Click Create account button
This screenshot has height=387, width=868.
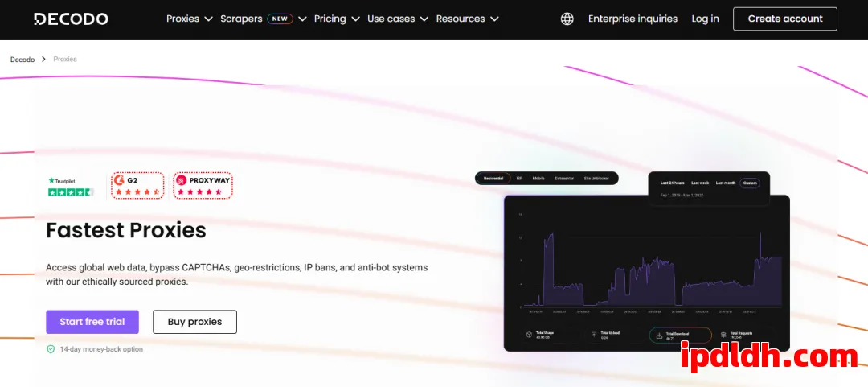point(785,19)
